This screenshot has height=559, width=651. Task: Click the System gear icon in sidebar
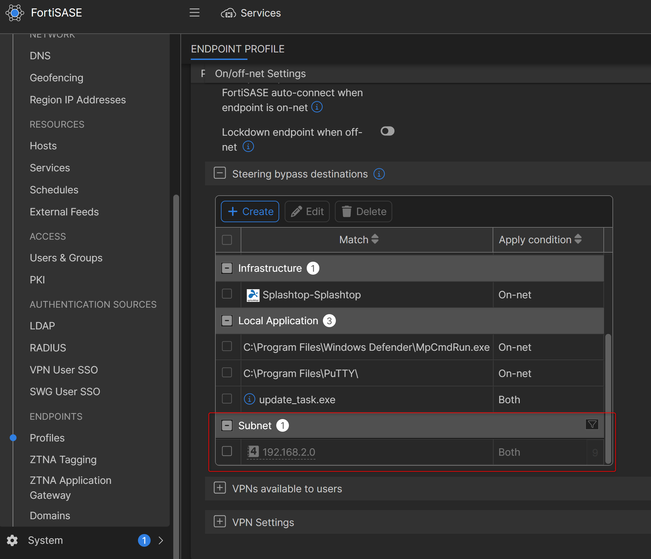pyautogui.click(x=12, y=541)
